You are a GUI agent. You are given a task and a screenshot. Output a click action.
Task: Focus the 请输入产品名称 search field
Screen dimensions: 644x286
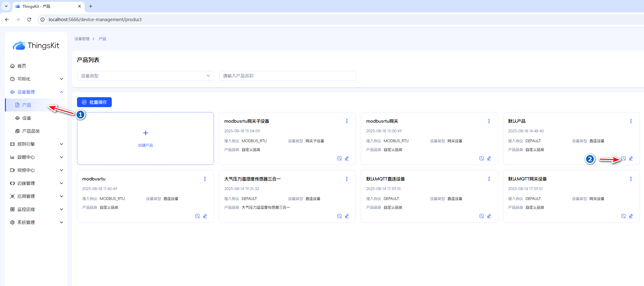coord(287,76)
